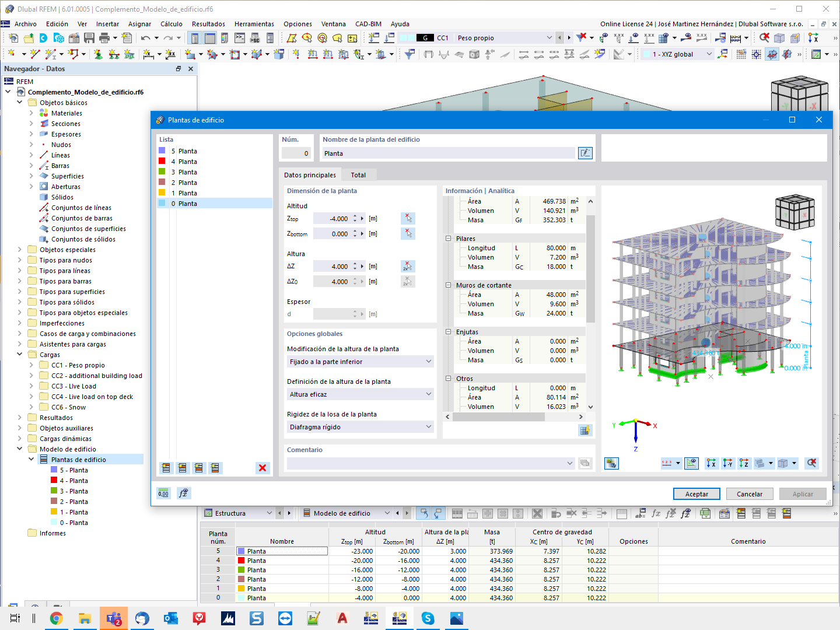Set the preview to view along the -Y axis
The image size is (840, 630).
(727, 463)
